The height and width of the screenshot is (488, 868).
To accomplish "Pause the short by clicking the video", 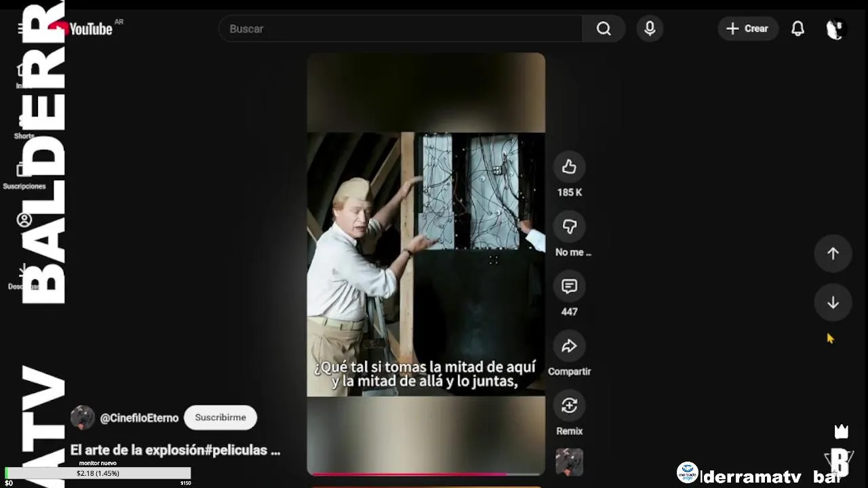I will pyautogui.click(x=426, y=264).
